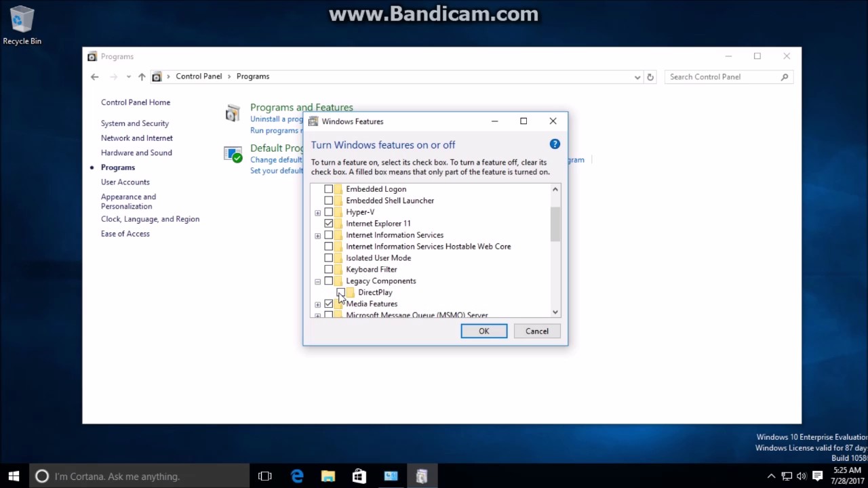Open Appearance and Personalization
The image size is (868, 488).
[128, 201]
